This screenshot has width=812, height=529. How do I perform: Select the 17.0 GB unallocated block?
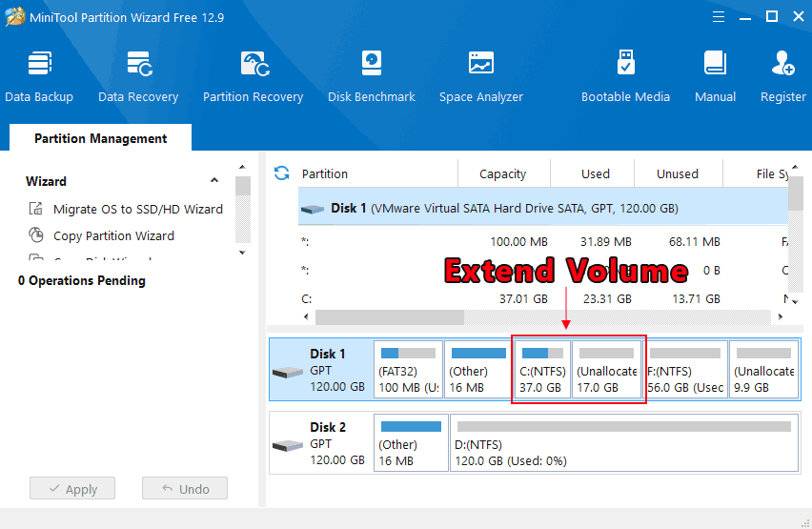(606, 370)
